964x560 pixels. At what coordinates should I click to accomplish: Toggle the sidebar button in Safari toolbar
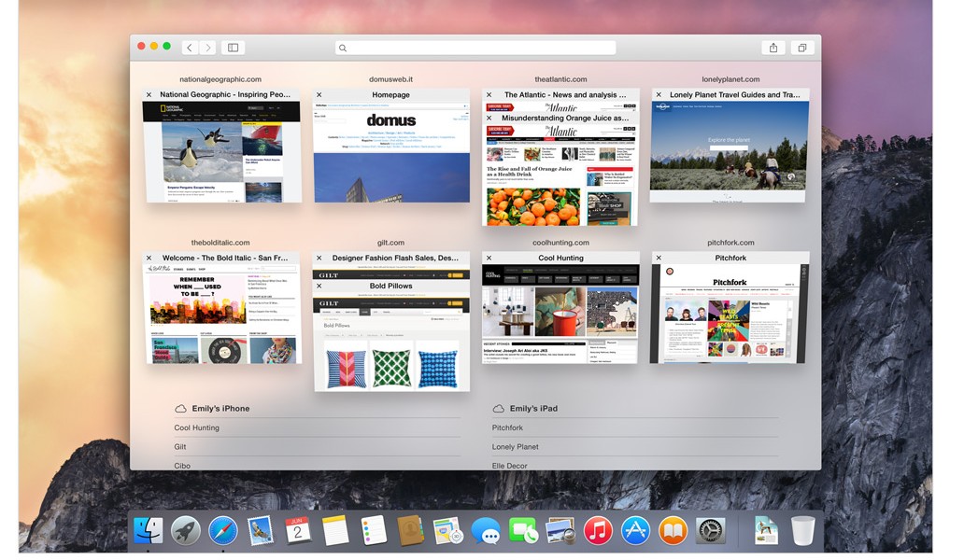[x=233, y=48]
